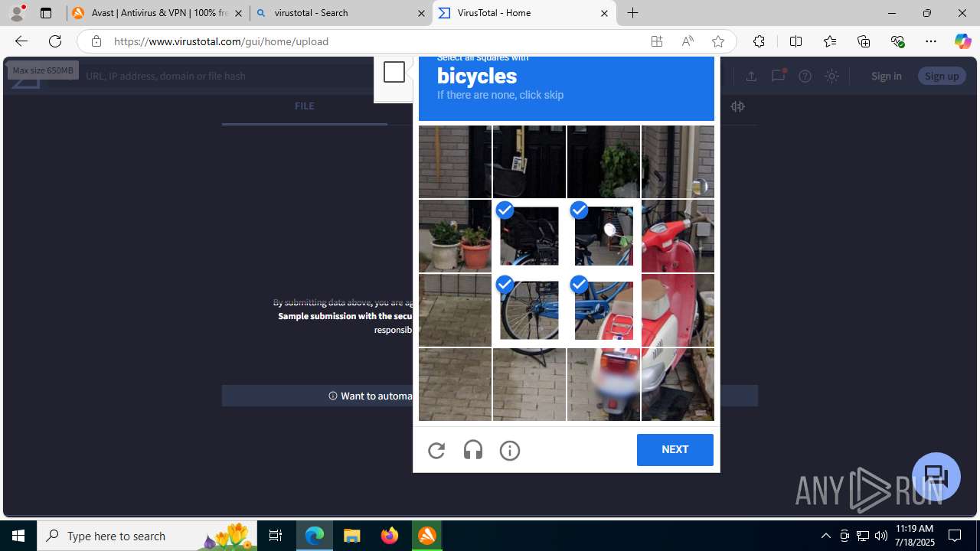Open Task View on the taskbar
Screen dimensions: 980x551
(x=276, y=536)
